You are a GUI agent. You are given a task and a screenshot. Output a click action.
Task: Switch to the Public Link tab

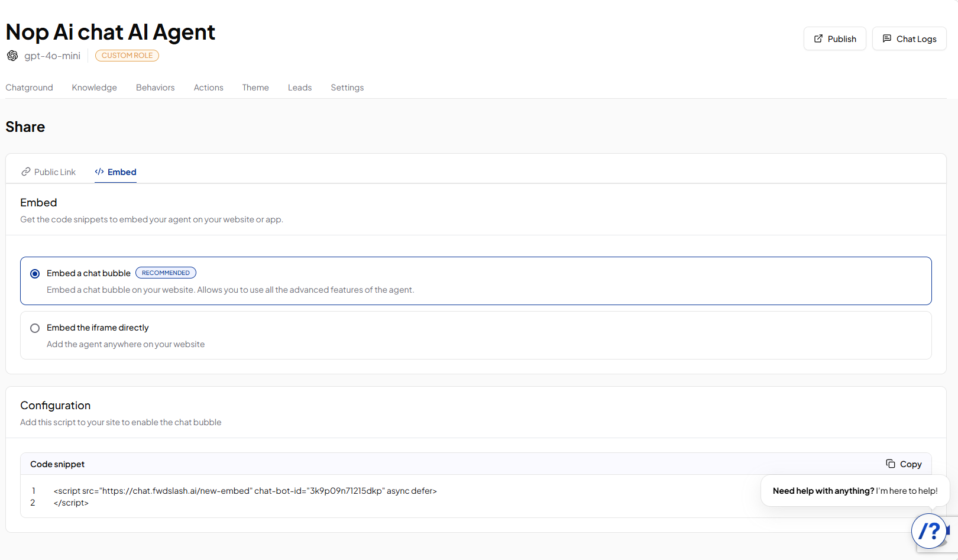48,171
